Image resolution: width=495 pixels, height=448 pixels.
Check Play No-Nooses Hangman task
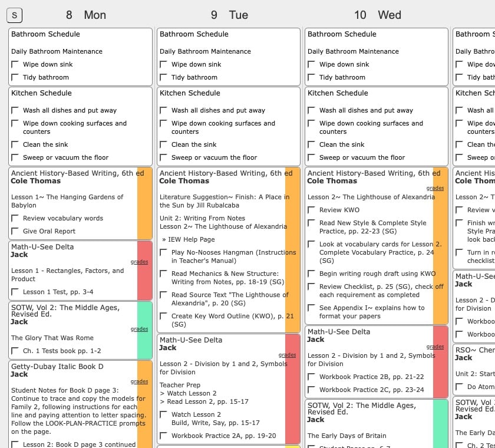[x=163, y=252]
